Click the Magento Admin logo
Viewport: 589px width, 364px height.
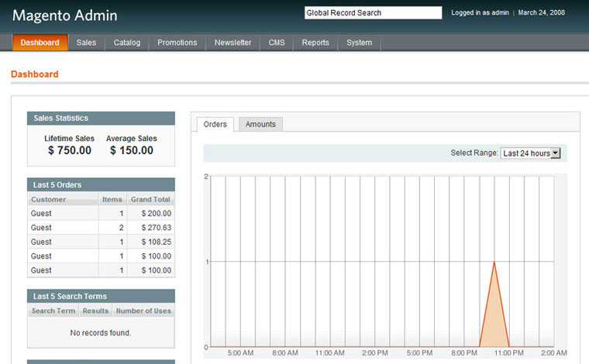64,15
